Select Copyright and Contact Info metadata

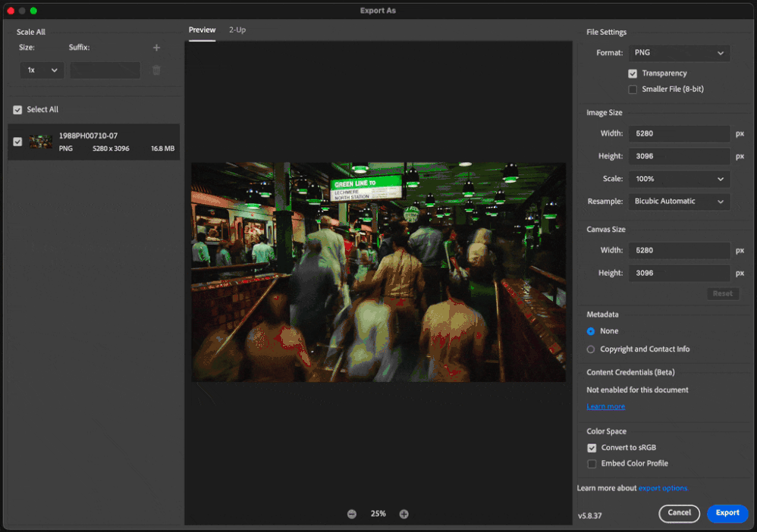[x=591, y=349]
